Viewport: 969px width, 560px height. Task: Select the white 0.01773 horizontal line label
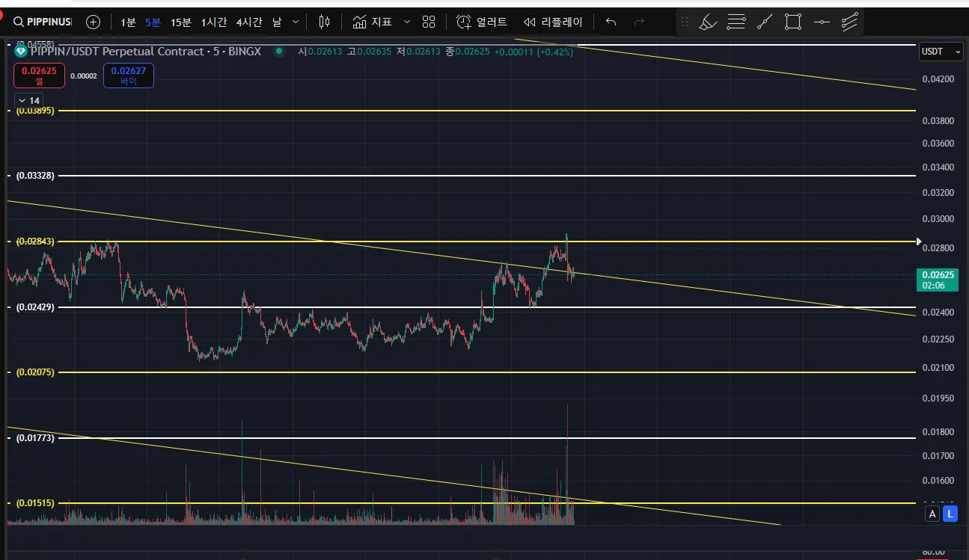(35, 438)
